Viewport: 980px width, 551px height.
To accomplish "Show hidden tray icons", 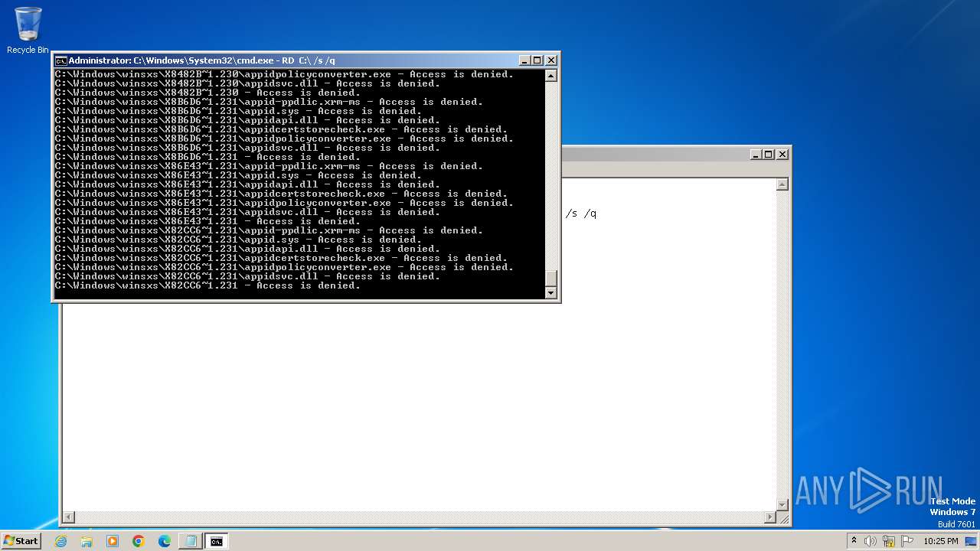I will click(x=854, y=540).
